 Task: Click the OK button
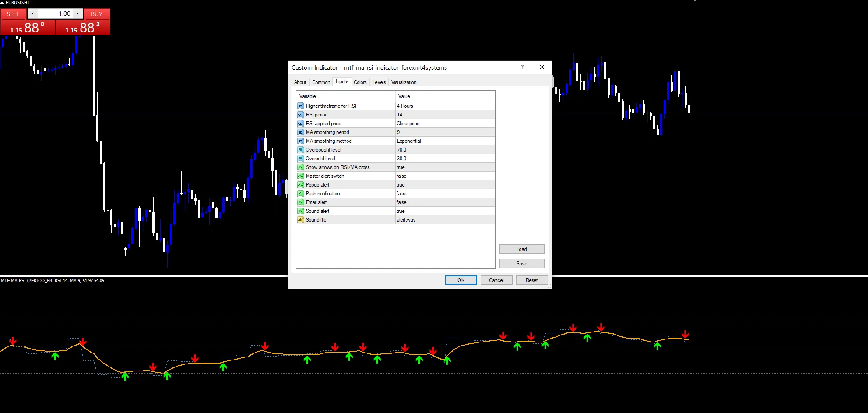[x=461, y=280]
